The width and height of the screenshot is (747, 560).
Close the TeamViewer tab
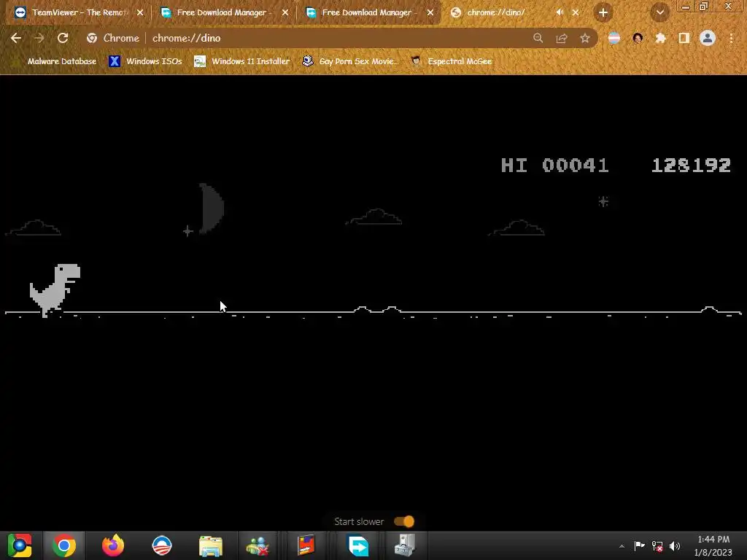click(x=140, y=12)
